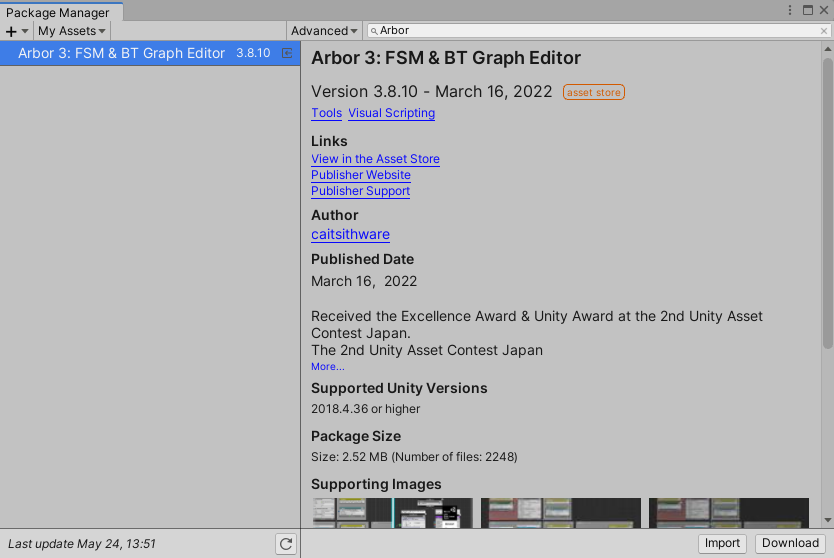Open View in the Asset Store link
834x558 pixels.
click(375, 159)
